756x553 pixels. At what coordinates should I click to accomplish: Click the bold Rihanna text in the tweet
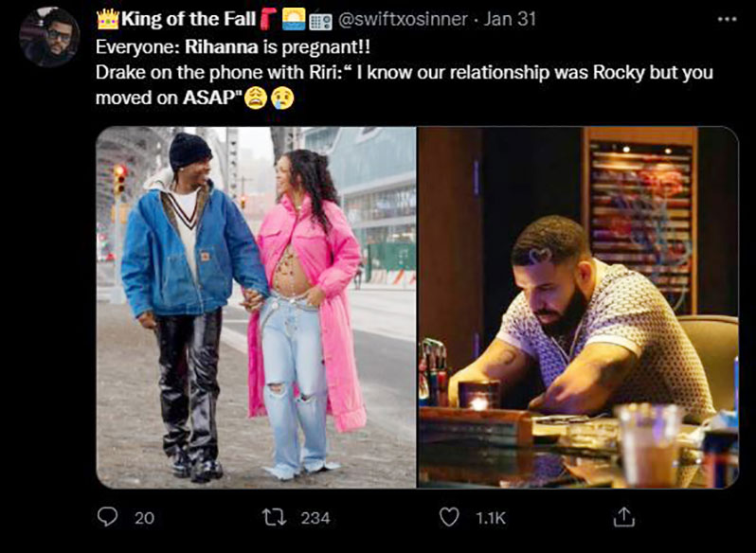[x=222, y=47]
